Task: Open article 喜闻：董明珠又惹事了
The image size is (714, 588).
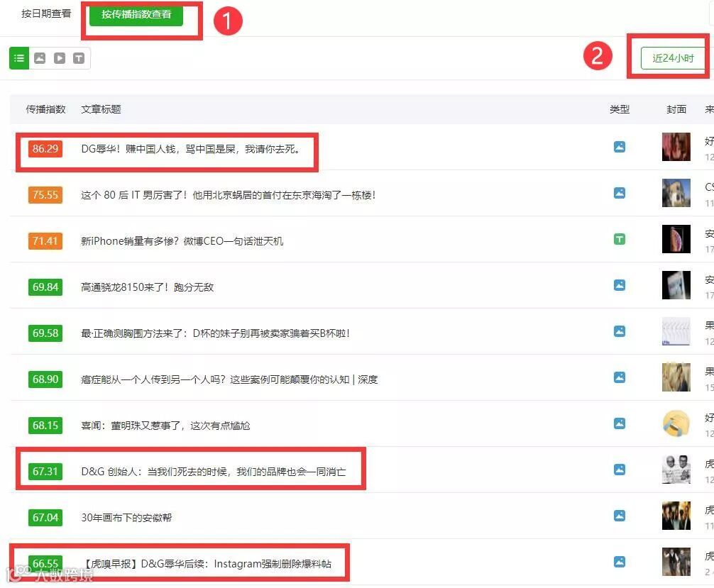Action: pyautogui.click(x=166, y=426)
